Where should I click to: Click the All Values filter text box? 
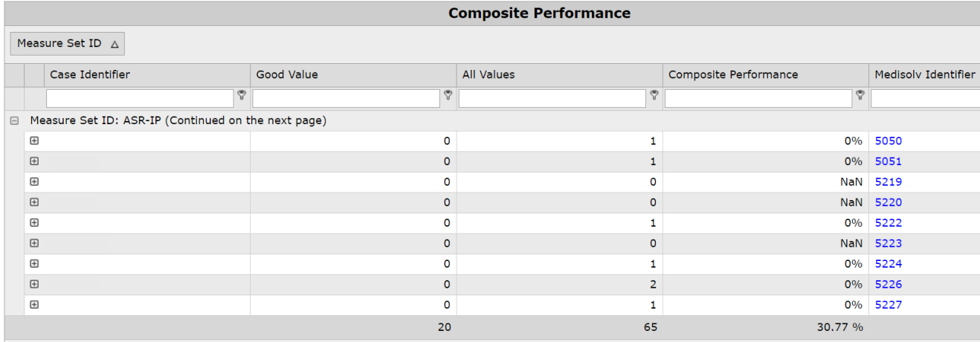[x=552, y=98]
